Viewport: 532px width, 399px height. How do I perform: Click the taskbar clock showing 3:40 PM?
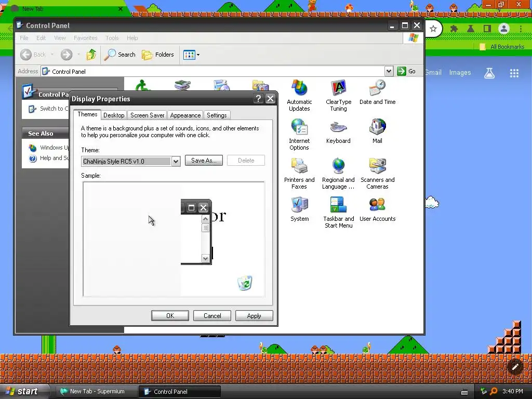513,391
